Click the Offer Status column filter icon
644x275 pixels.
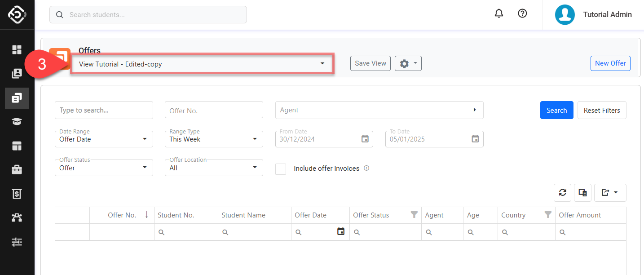[x=414, y=215]
